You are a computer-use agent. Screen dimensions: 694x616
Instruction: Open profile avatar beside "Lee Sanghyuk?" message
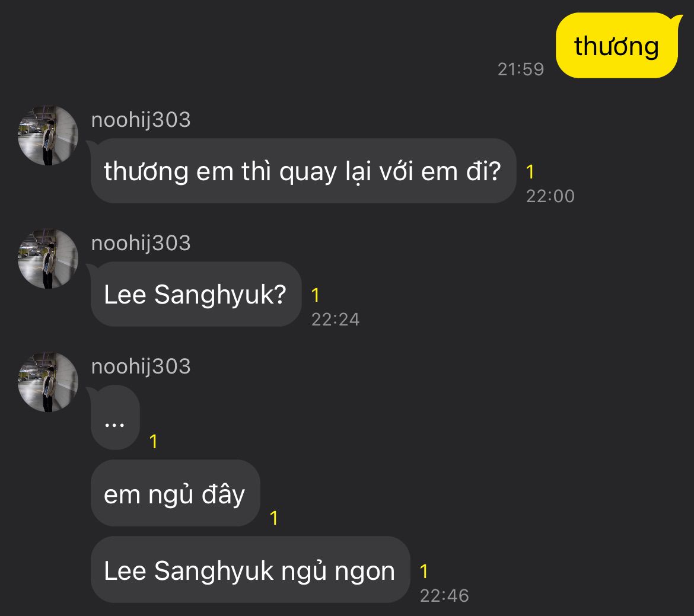(x=48, y=258)
